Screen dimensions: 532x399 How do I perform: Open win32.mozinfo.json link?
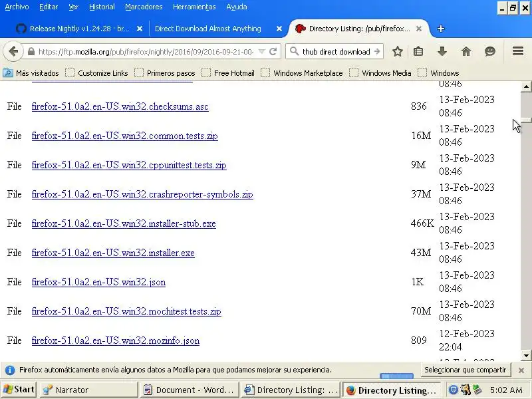(116, 340)
